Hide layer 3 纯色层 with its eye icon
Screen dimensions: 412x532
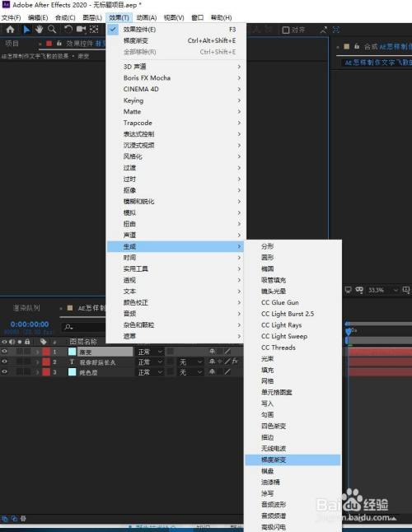point(4,372)
